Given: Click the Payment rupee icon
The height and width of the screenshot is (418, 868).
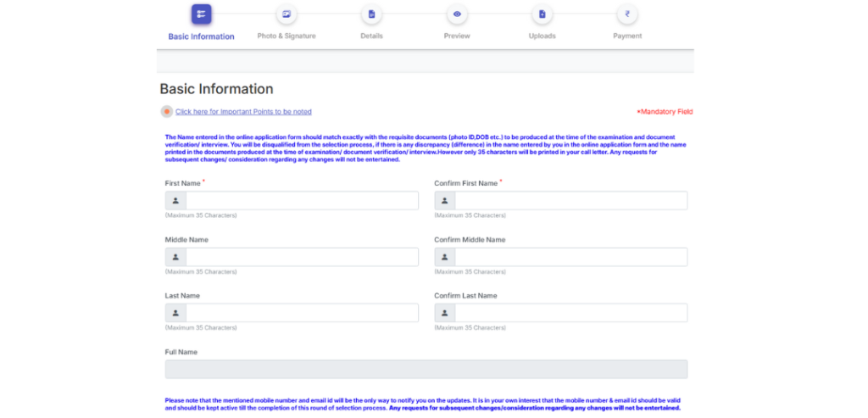Looking at the screenshot, I should [627, 14].
